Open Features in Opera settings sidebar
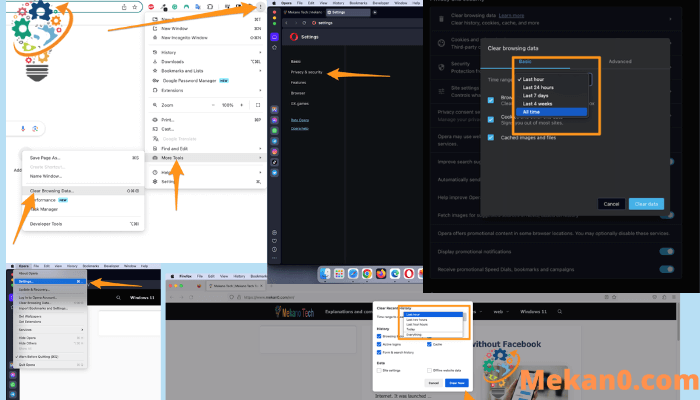 (x=298, y=83)
